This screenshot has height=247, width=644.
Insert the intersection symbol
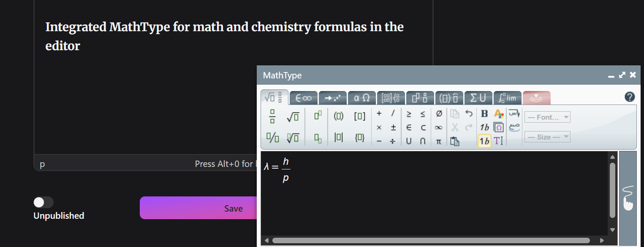tap(423, 141)
